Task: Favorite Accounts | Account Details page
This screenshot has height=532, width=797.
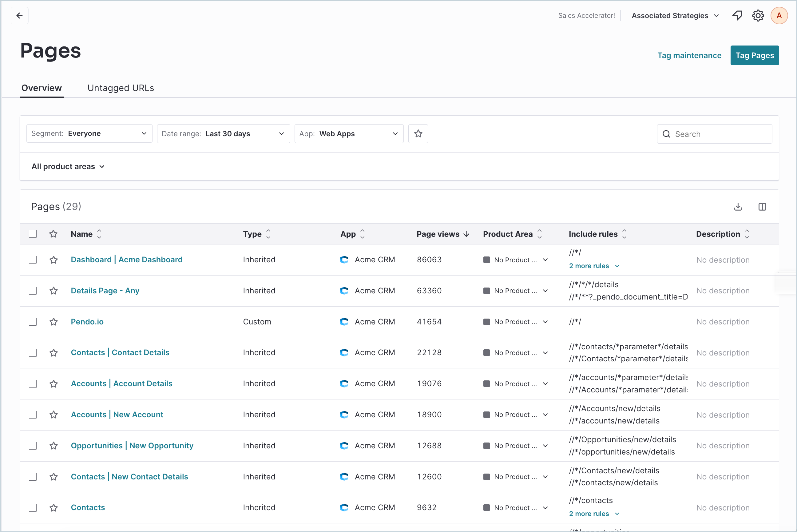Action: tap(54, 384)
